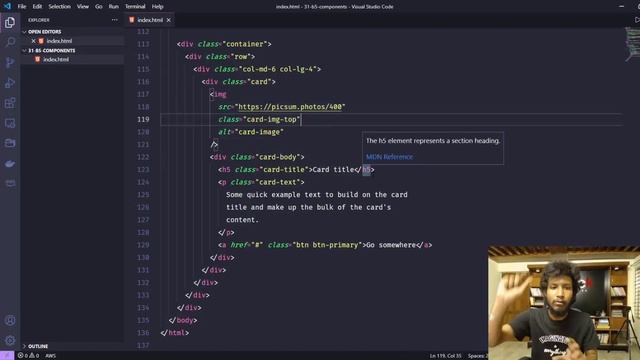Close index.html in Open Editors list
Screen dimensions: 640x360
tap(33, 41)
